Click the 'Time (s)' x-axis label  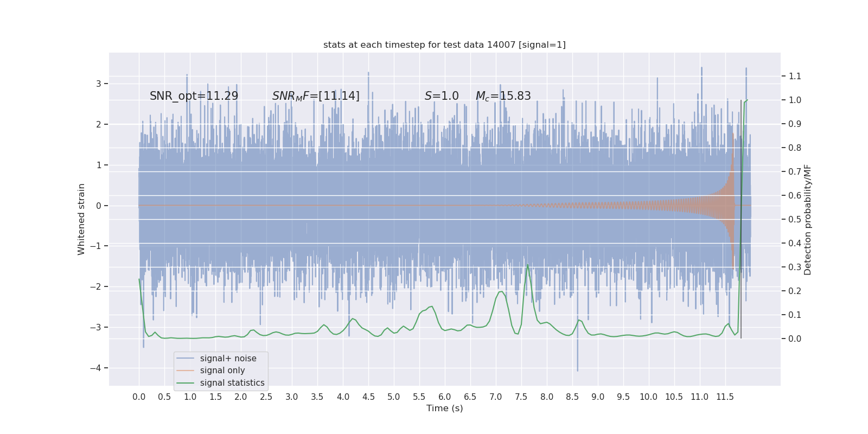(444, 408)
